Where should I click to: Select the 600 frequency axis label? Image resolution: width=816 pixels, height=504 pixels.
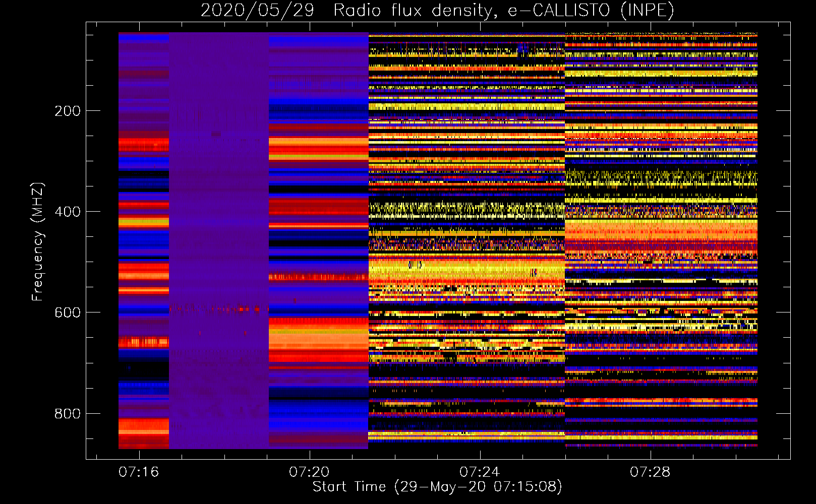coord(68,312)
